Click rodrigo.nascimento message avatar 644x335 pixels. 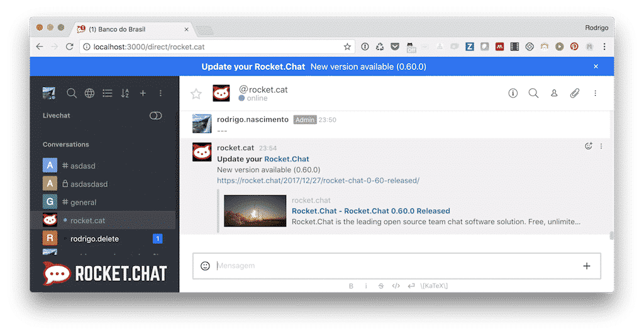tap(202, 123)
